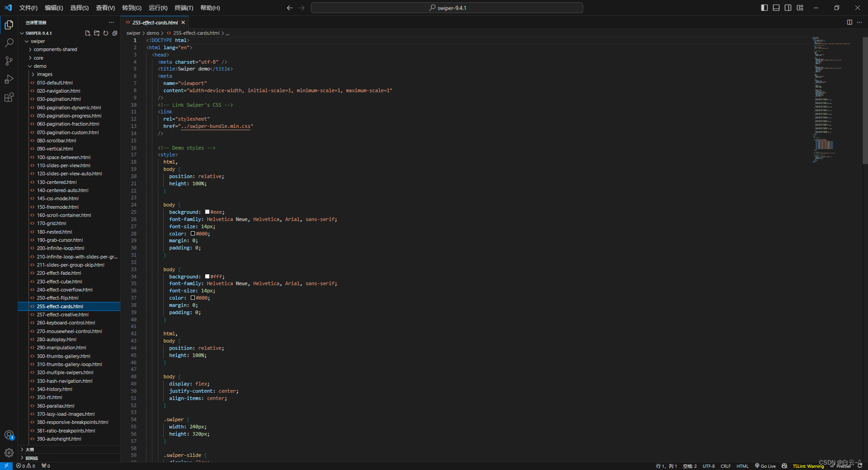Collapse all folders in explorer
The height and width of the screenshot is (470, 868).
coord(115,33)
